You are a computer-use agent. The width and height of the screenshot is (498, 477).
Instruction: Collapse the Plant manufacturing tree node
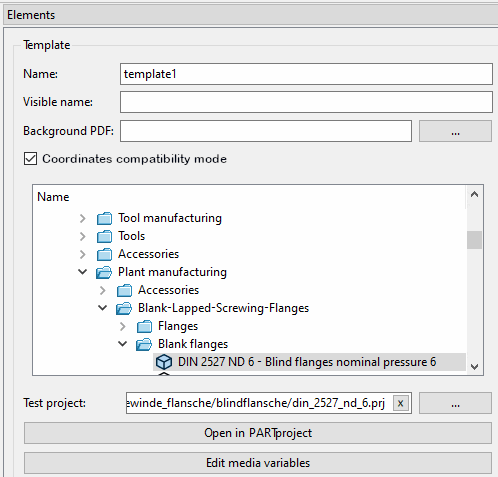coord(83,272)
